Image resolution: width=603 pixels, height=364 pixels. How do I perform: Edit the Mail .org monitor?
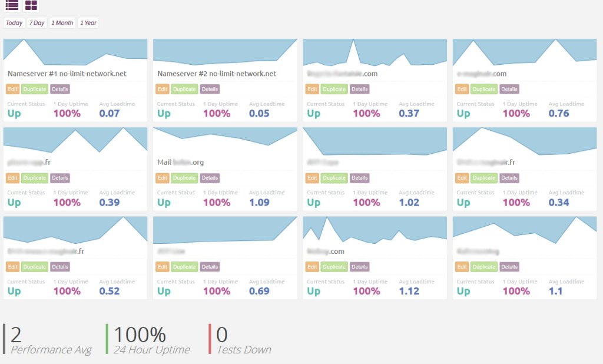163,178
